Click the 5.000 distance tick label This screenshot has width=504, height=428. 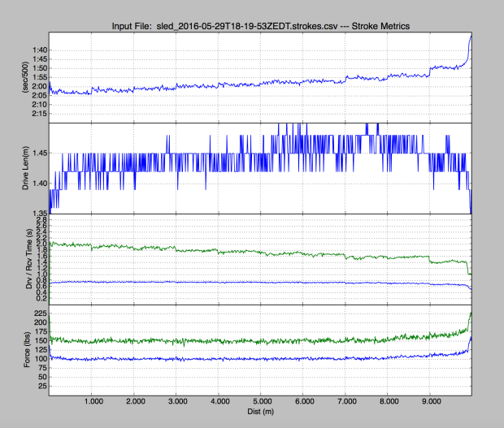(260, 402)
